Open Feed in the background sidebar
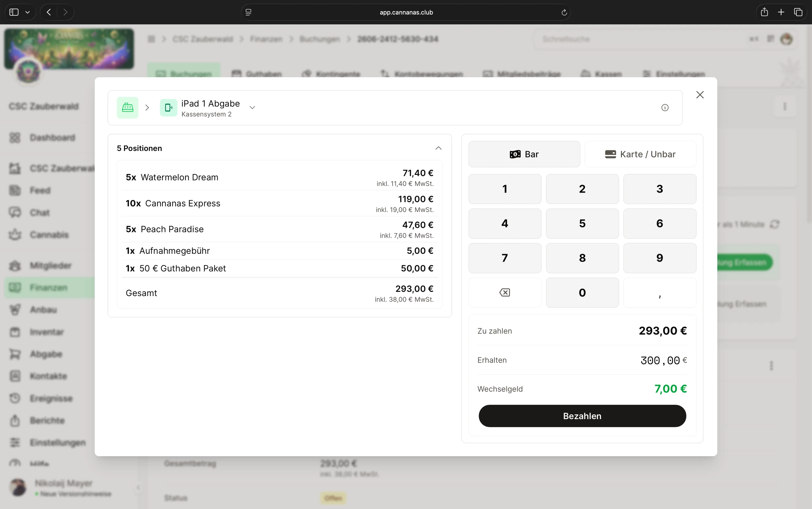 pos(40,190)
